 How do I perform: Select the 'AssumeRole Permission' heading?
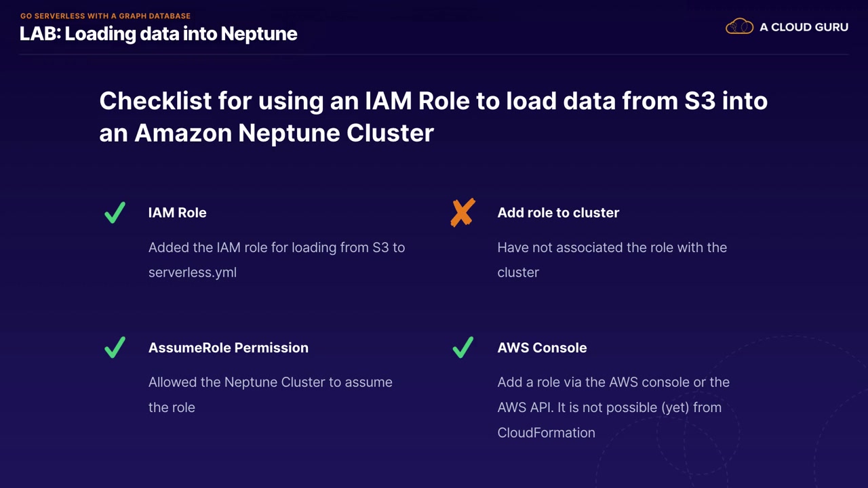coord(228,348)
